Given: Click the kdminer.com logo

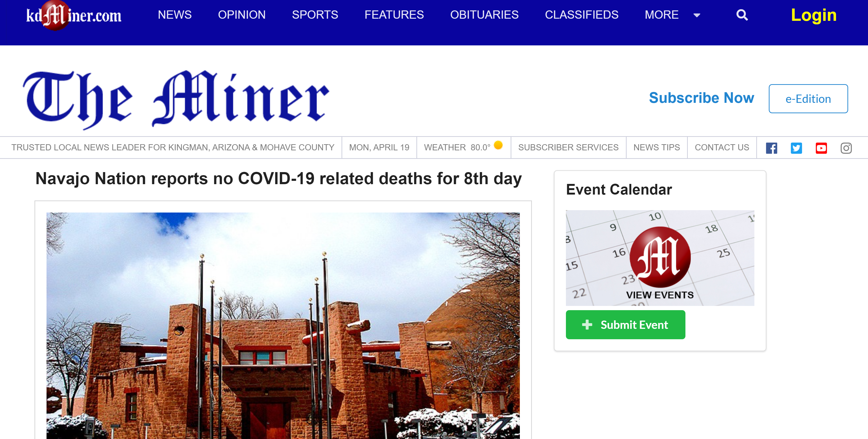Looking at the screenshot, I should [x=74, y=15].
